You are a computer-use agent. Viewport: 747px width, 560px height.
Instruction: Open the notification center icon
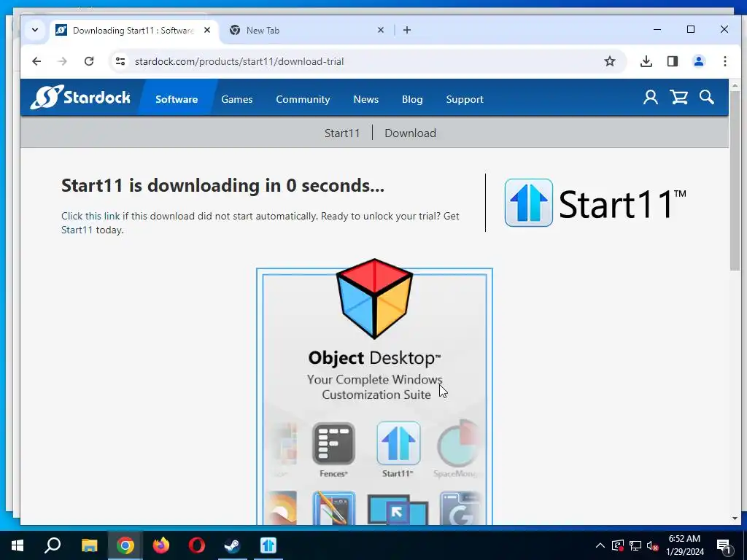click(x=724, y=546)
